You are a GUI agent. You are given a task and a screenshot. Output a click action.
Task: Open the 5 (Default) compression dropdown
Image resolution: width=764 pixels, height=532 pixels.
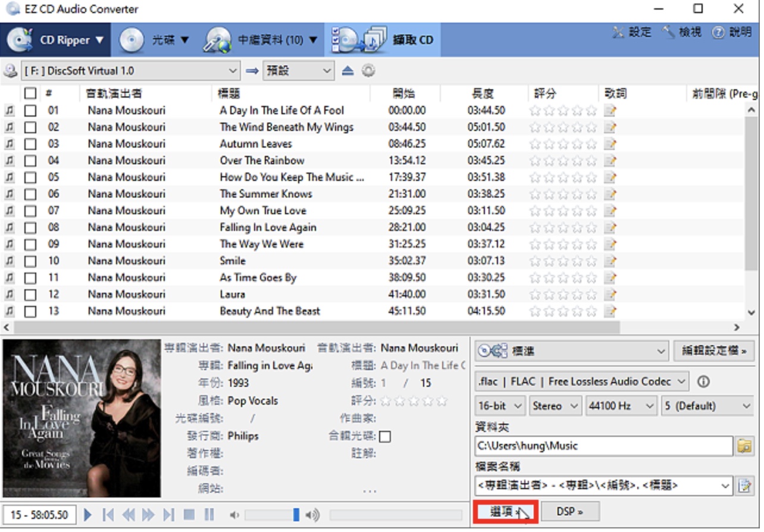tap(707, 407)
